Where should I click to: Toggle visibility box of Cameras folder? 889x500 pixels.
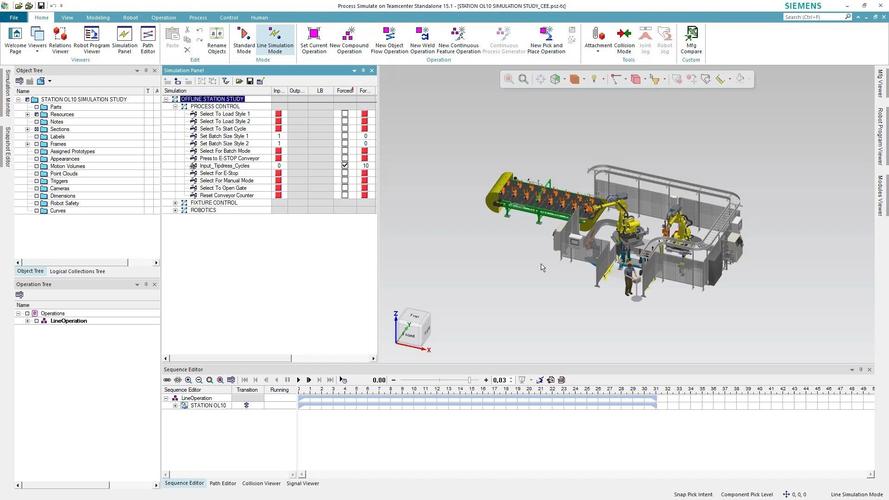[36, 188]
